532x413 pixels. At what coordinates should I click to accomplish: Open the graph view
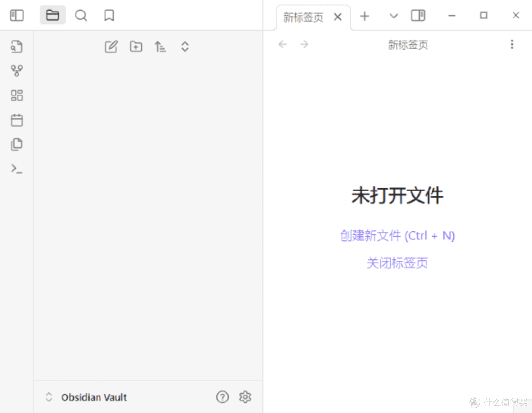(17, 71)
